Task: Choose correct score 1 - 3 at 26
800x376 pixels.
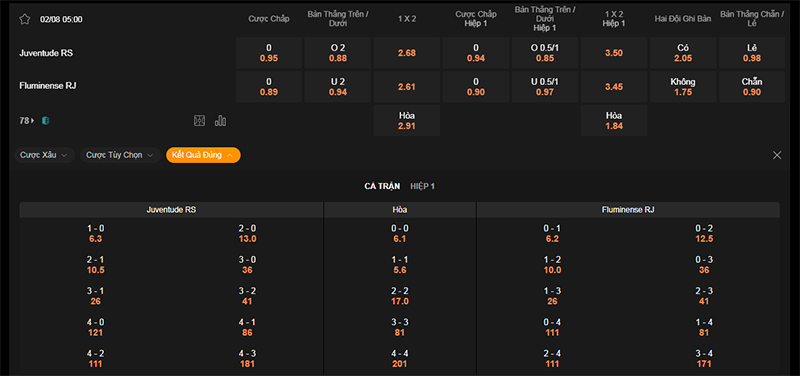Action: click(552, 296)
